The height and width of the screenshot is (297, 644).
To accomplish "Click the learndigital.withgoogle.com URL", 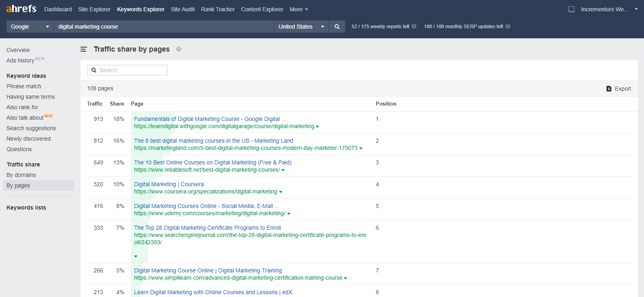I will 224,126.
